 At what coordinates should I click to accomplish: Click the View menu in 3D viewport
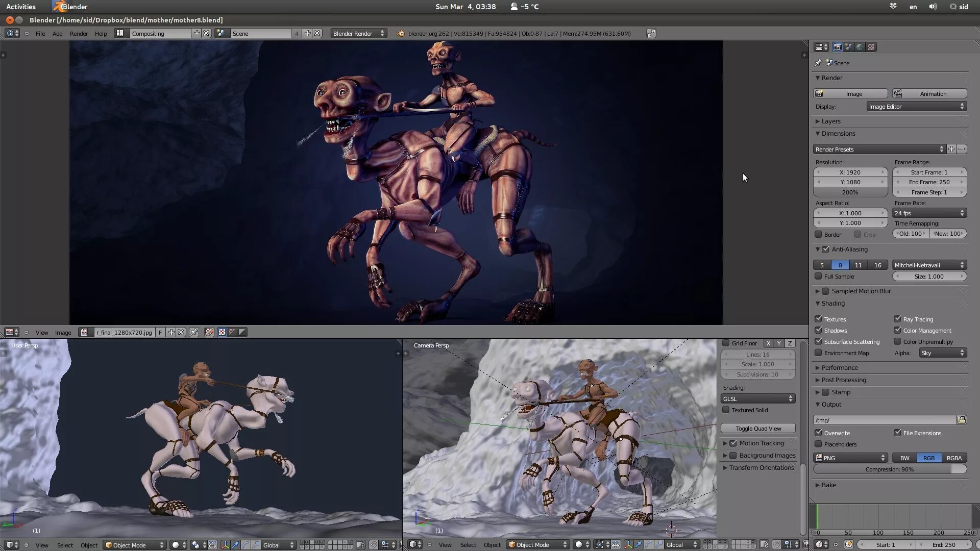click(42, 545)
